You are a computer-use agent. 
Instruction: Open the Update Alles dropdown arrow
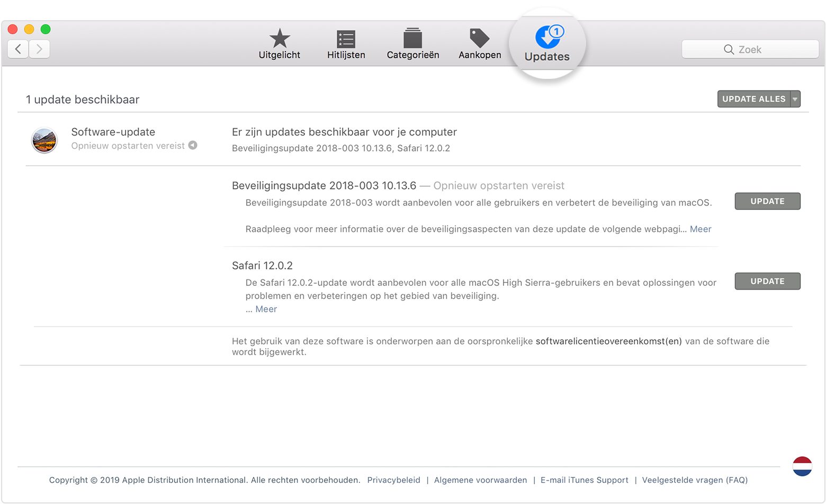[x=795, y=99]
